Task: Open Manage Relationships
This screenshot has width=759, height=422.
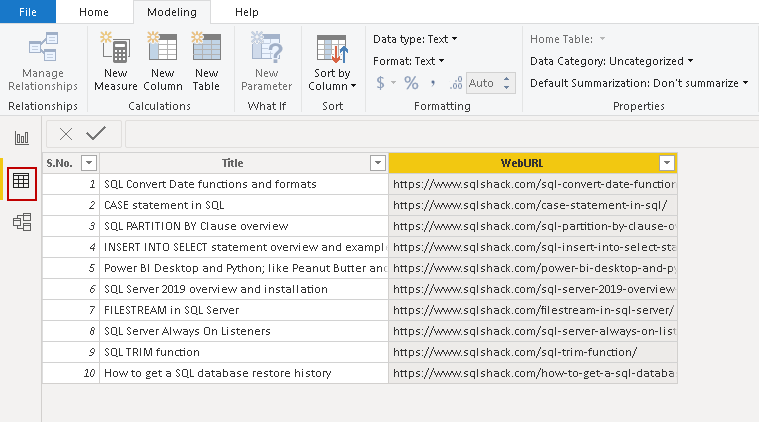Action: point(43,61)
